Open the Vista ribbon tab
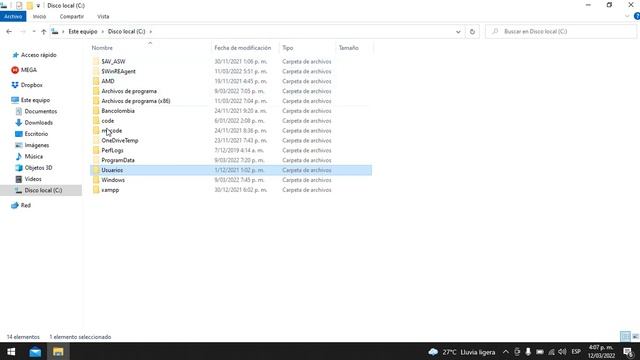This screenshot has height=360, width=640. pos(103,16)
